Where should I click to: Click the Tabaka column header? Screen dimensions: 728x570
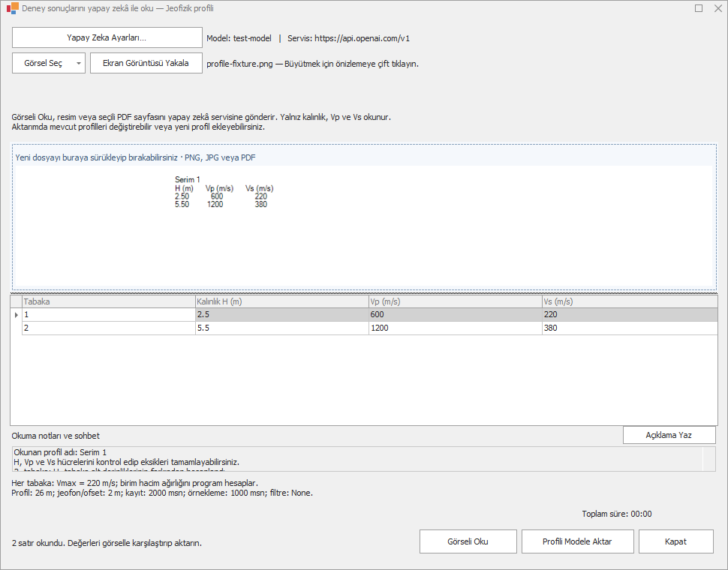(109, 301)
